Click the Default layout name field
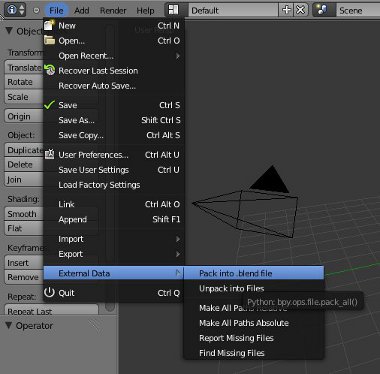Viewport: 380px width, 374px height. coord(233,10)
